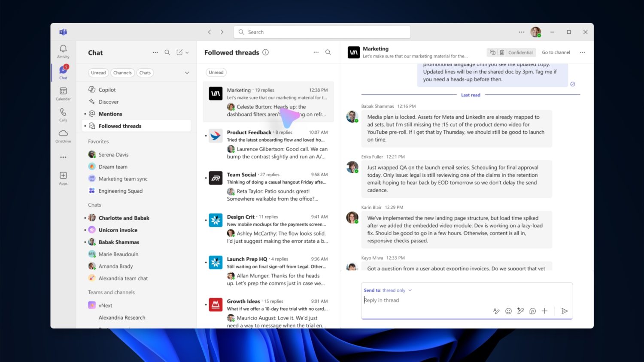Open Chat pane more options ellipsis
Screen dimensions: 644x362
pyautogui.click(x=155, y=52)
